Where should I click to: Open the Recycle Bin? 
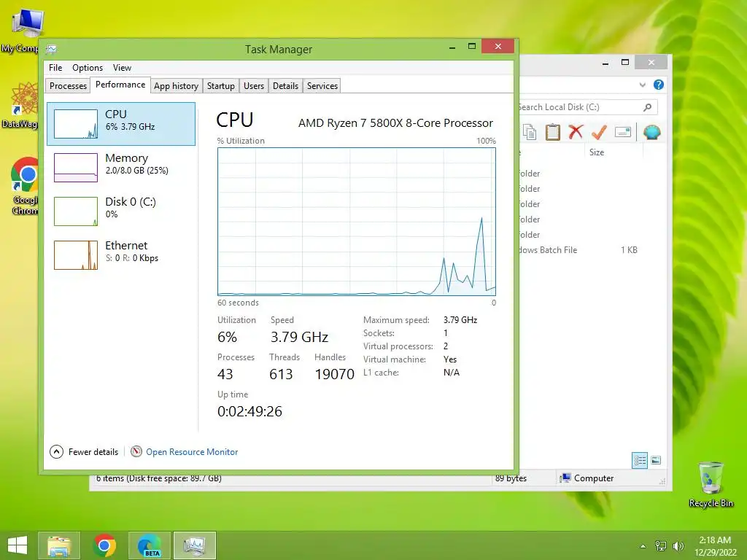coord(711,484)
